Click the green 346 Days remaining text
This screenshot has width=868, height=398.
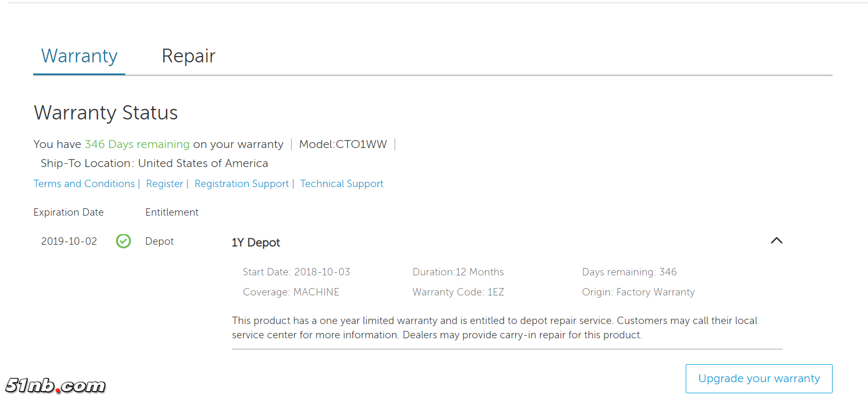[137, 144]
